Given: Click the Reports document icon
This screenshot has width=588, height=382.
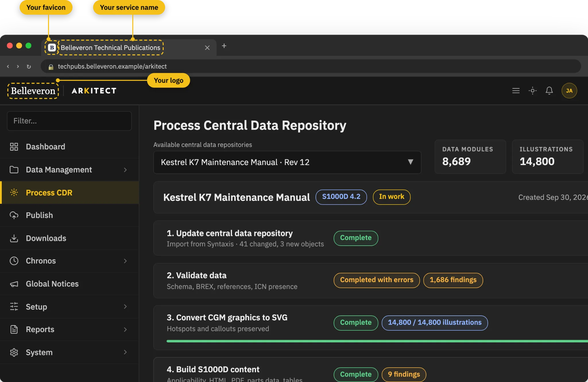Looking at the screenshot, I should pos(14,329).
